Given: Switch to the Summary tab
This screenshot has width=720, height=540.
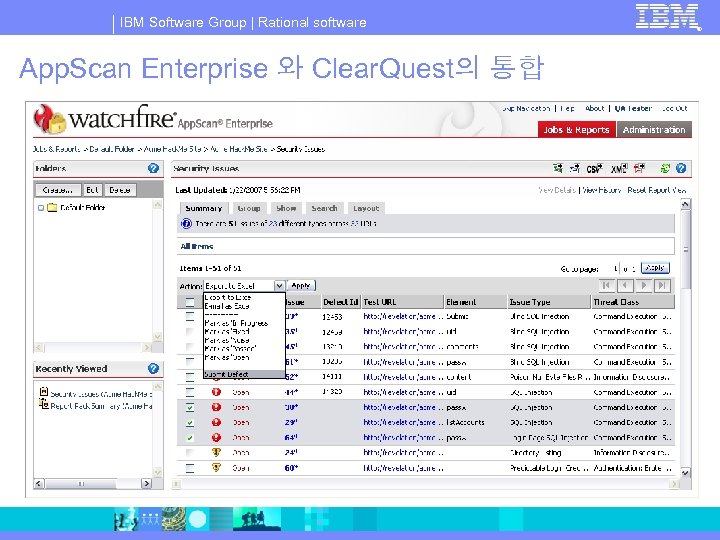Looking at the screenshot, I should [x=203, y=208].
